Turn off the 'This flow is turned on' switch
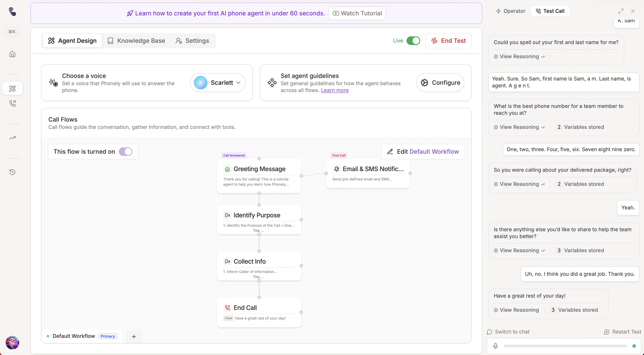The image size is (644, 355). tap(125, 152)
